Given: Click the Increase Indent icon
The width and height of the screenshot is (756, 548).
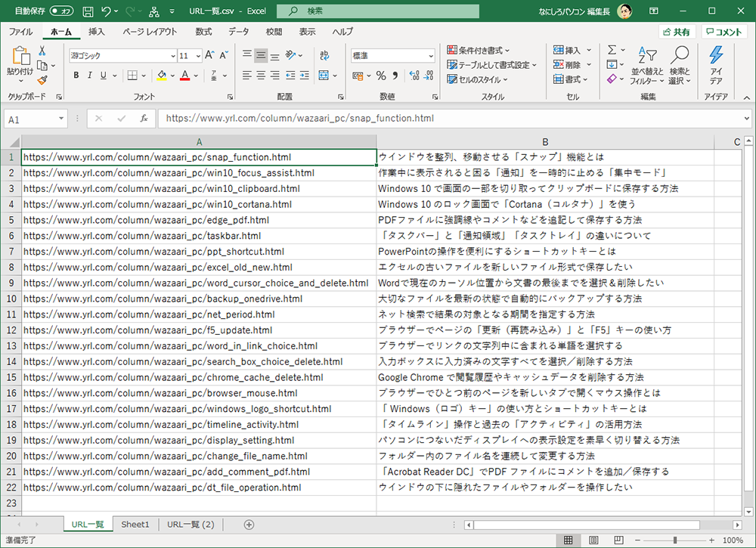Looking at the screenshot, I should pos(304,75).
